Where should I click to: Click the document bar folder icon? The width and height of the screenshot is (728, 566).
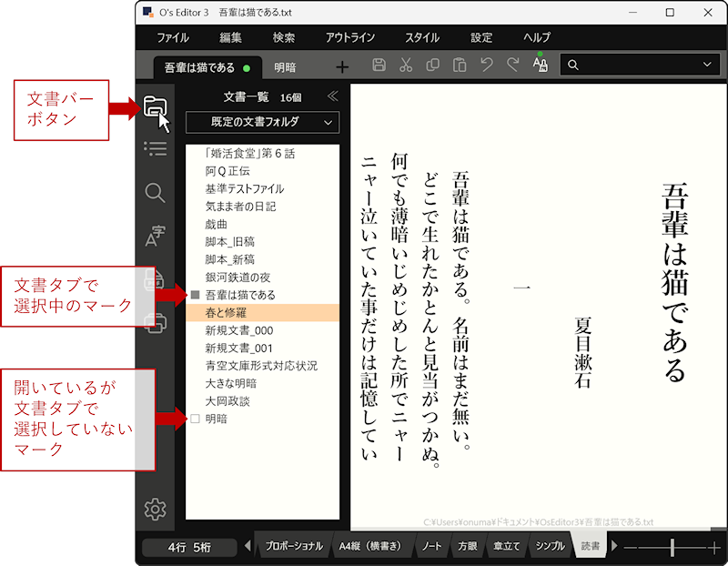click(155, 107)
